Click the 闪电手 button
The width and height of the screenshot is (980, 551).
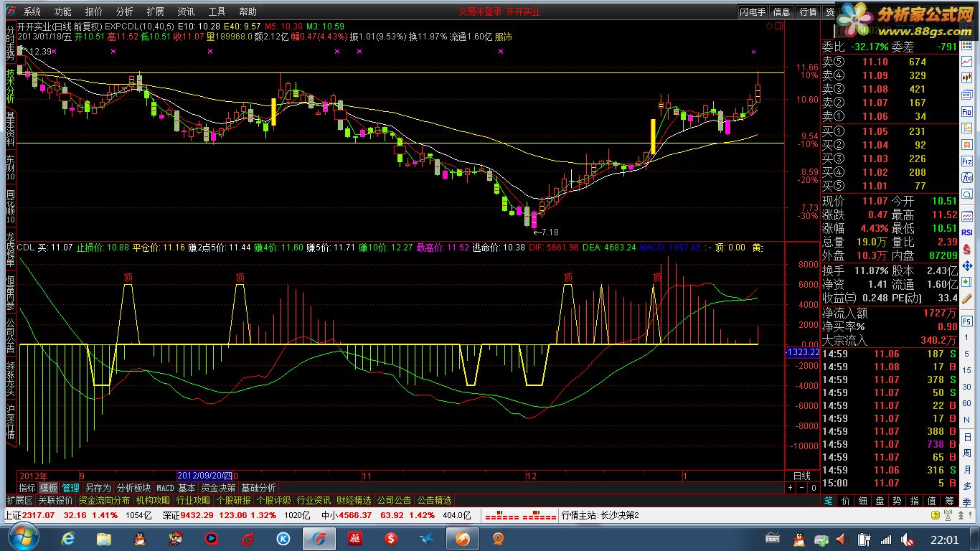pyautogui.click(x=753, y=11)
